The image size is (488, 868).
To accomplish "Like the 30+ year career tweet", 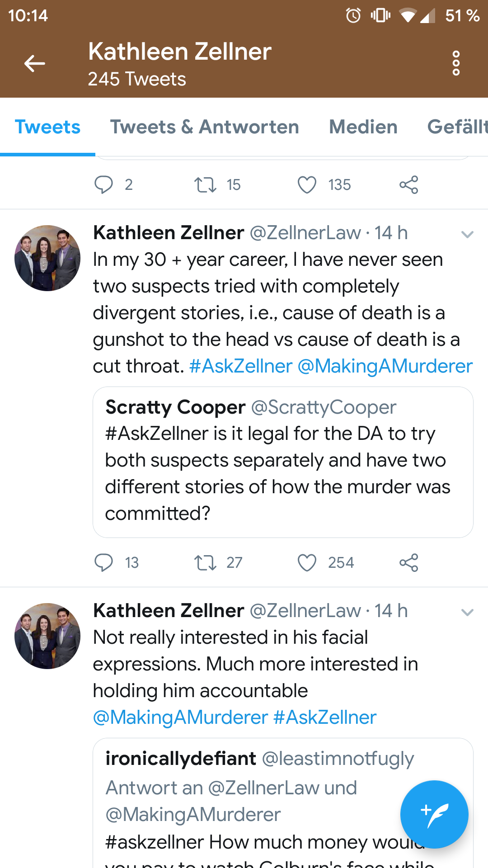I will click(x=307, y=563).
